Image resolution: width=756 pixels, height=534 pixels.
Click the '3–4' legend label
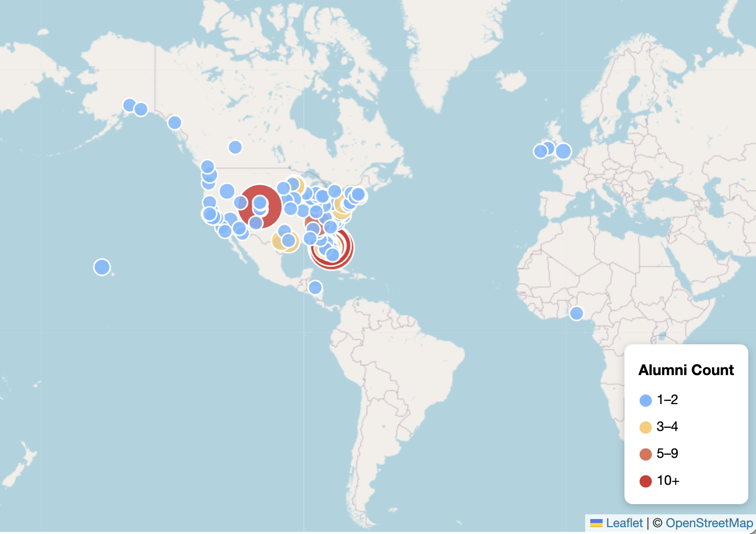(667, 426)
